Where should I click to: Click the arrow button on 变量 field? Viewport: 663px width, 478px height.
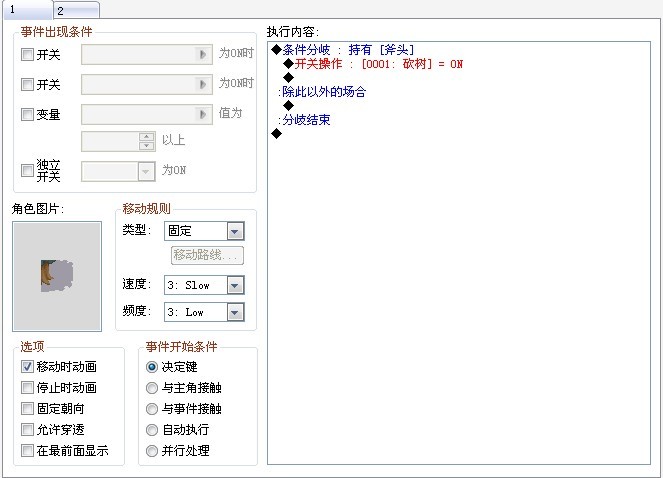click(203, 114)
